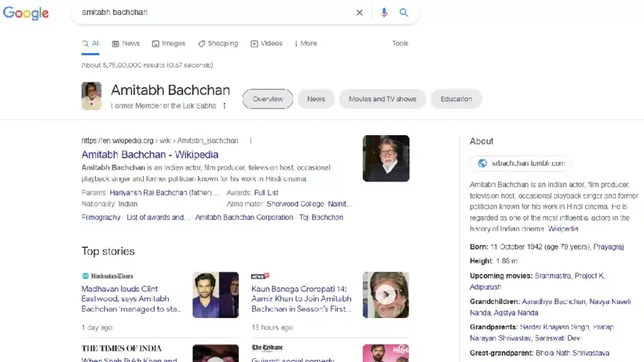Select the Movies and TV shows chip
The height and width of the screenshot is (362, 644).
point(382,99)
